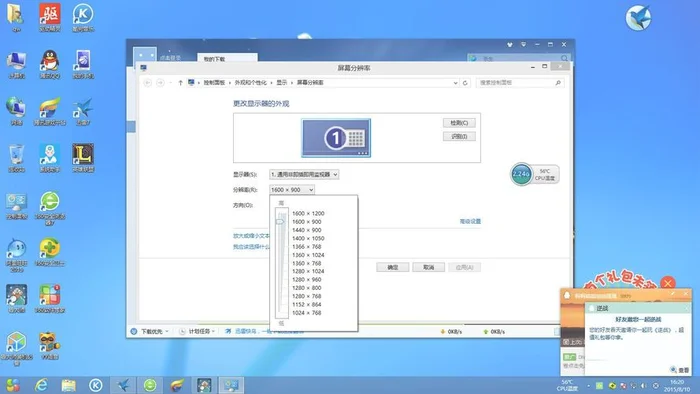Collapse the 1600 × 900 resolution dropdown
The height and width of the screenshot is (394, 700).
coord(292,190)
